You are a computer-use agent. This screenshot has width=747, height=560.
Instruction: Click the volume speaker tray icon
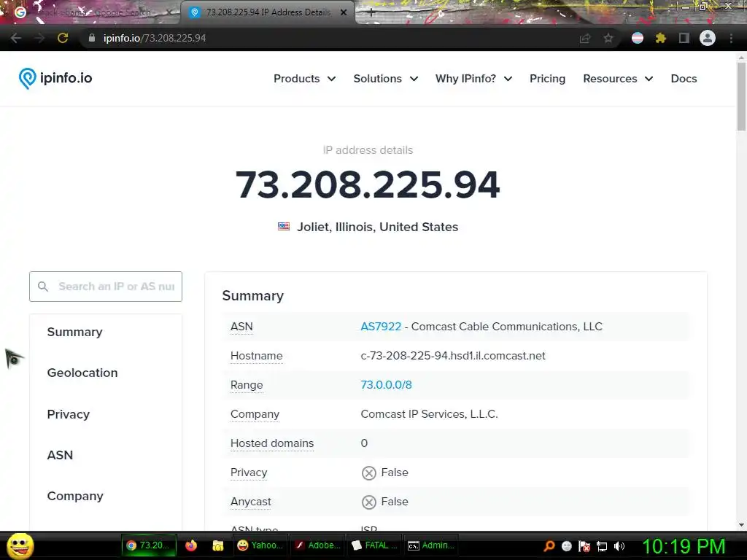click(619, 546)
